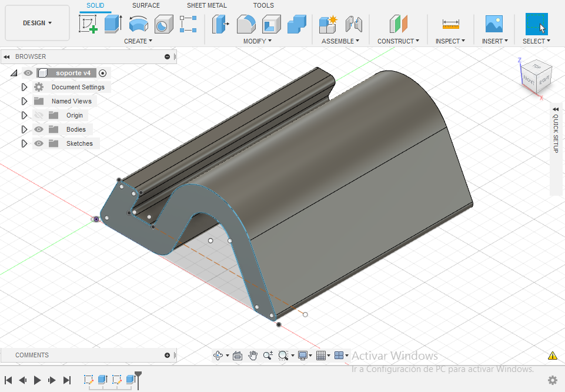Screen dimensions: 565x392
Task: Activate the Fillet tool
Action: pos(246,24)
